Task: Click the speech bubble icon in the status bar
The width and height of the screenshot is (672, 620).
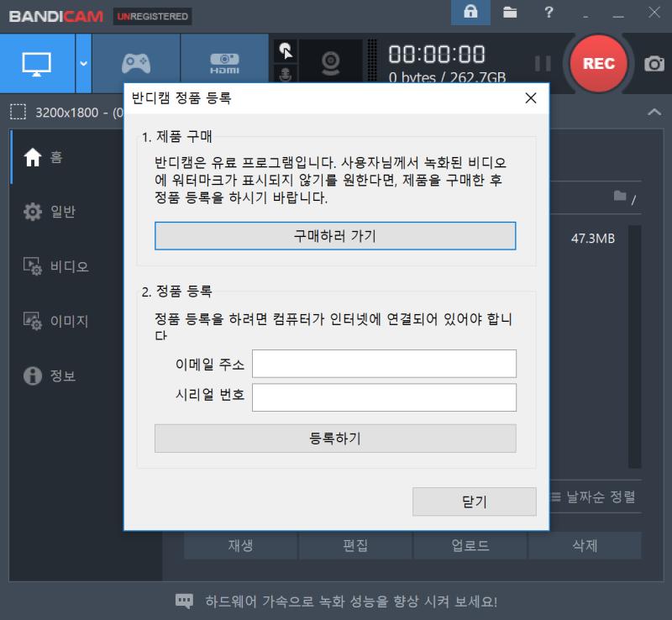Action: 184,602
